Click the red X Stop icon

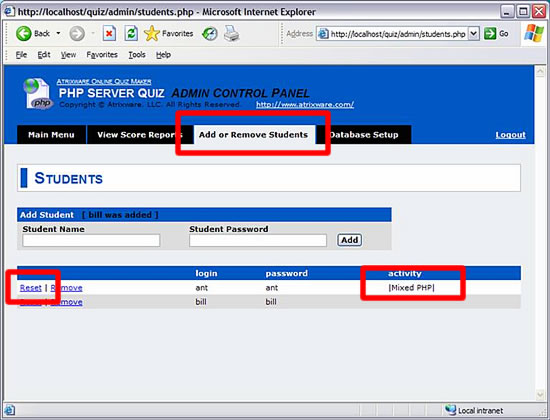click(109, 34)
